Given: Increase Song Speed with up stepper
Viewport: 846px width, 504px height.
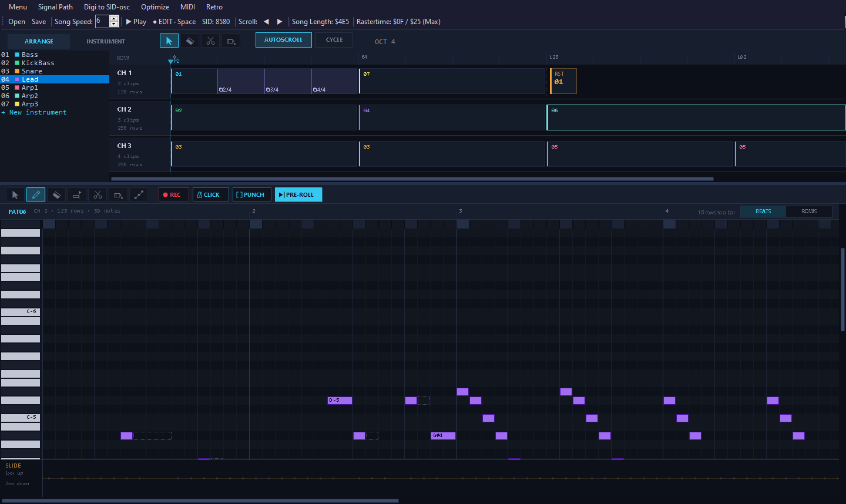Looking at the screenshot, I should click(x=114, y=19).
